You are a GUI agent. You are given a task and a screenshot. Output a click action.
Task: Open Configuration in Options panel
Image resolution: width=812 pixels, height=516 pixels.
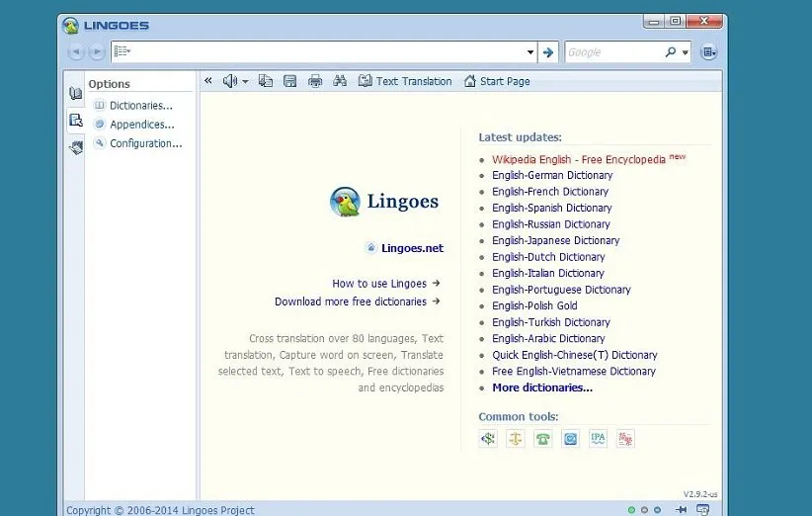145,143
